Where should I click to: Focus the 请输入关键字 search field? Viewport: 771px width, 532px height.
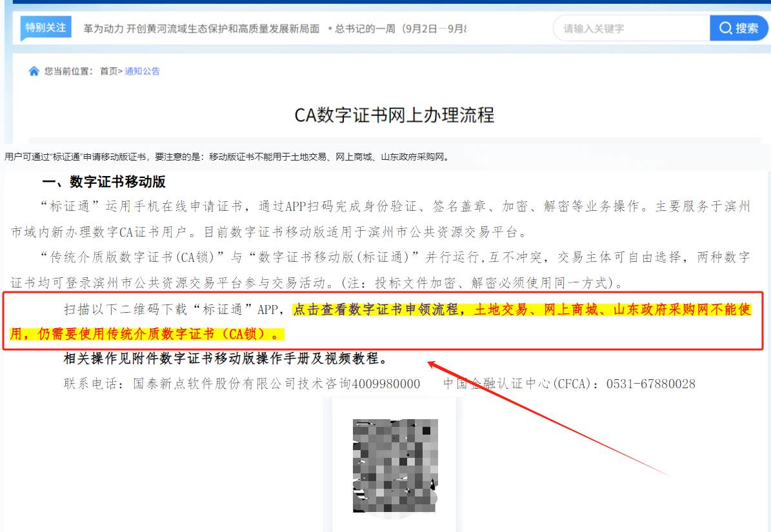(x=631, y=28)
